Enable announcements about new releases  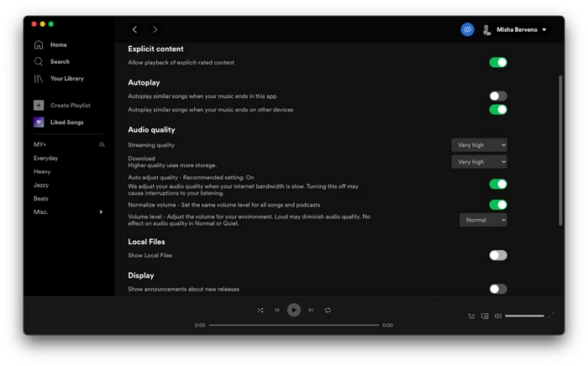click(x=498, y=289)
